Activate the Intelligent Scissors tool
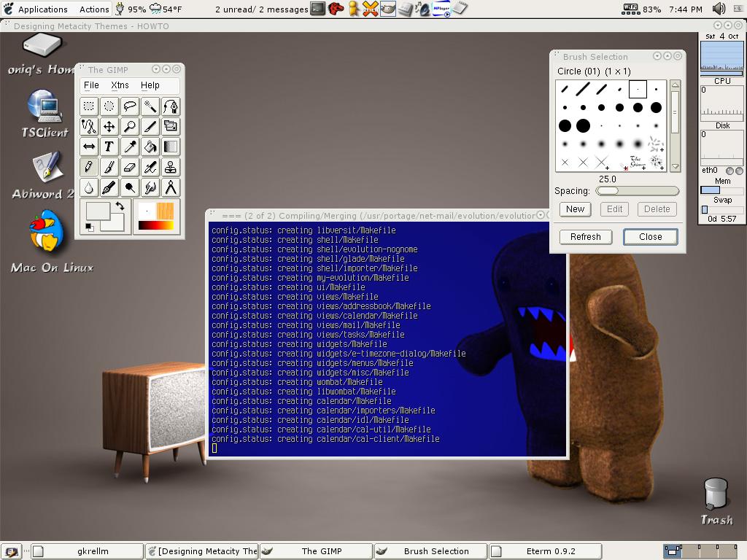 tap(89, 126)
